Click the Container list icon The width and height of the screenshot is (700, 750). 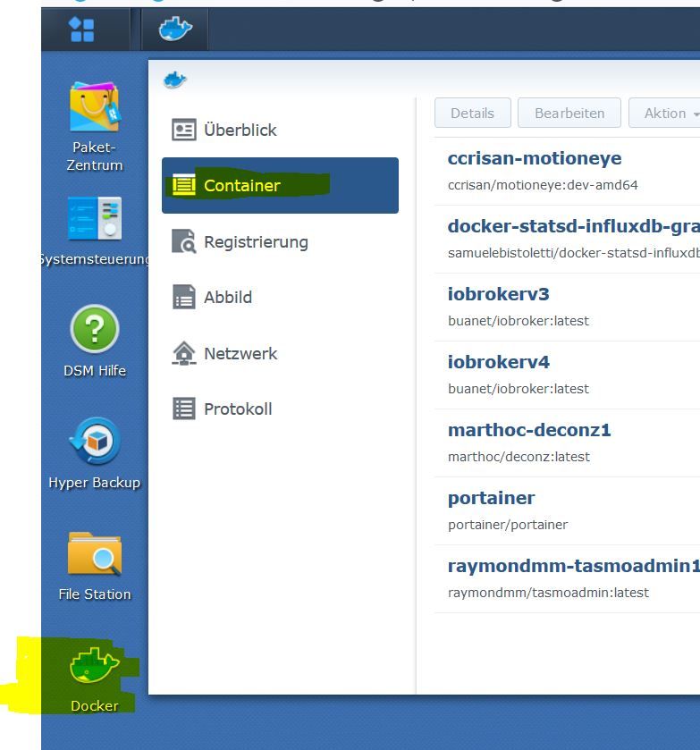click(184, 185)
